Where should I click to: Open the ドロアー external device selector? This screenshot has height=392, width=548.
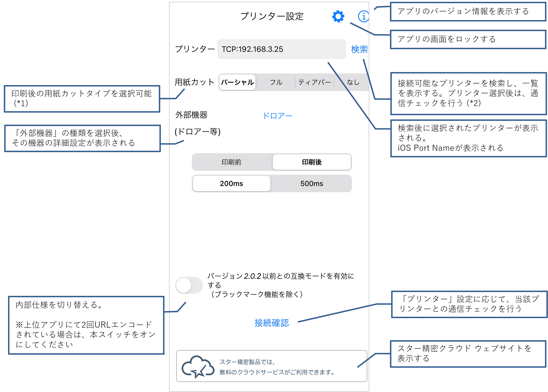click(x=278, y=116)
